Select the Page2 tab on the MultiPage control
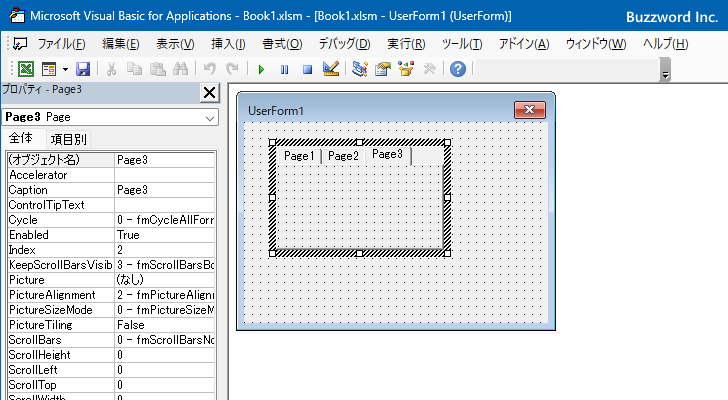Viewport: 728px width, 400px height. tap(343, 155)
